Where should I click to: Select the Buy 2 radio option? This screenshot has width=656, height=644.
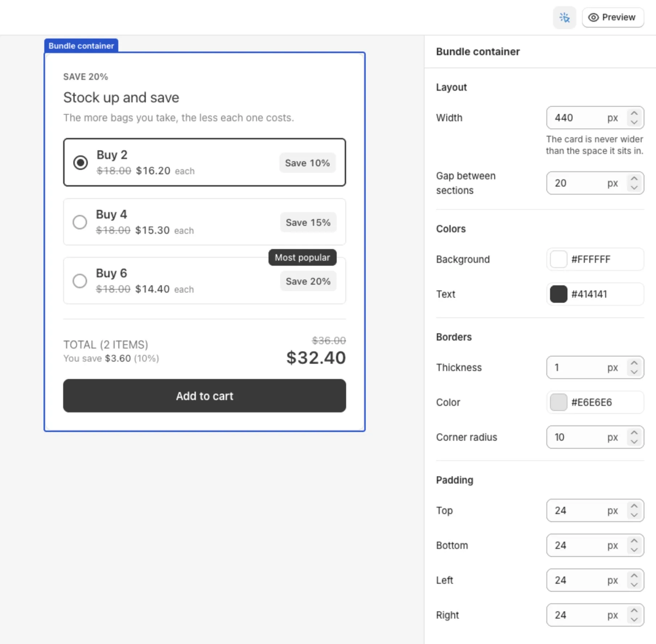pos(80,162)
